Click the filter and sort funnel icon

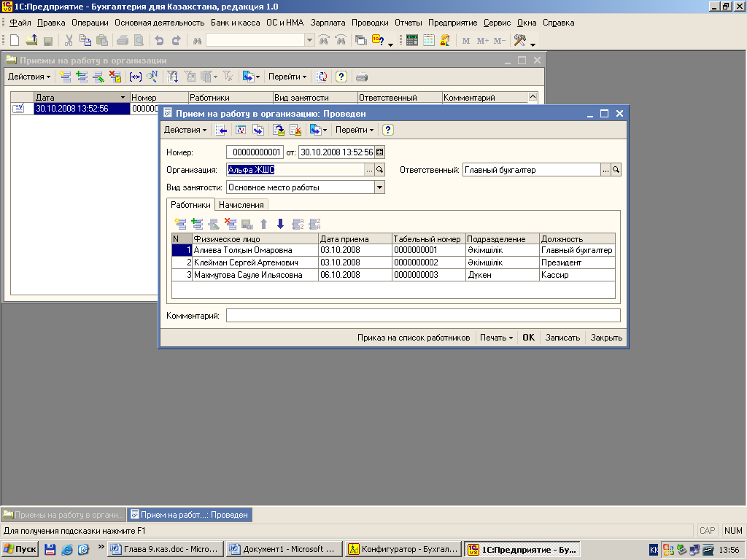(172, 77)
